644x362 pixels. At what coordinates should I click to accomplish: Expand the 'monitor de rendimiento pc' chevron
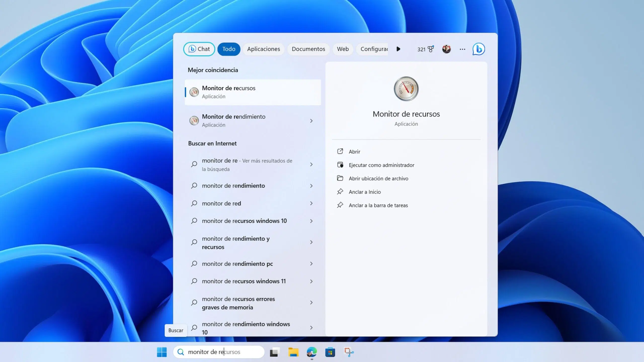(x=311, y=264)
